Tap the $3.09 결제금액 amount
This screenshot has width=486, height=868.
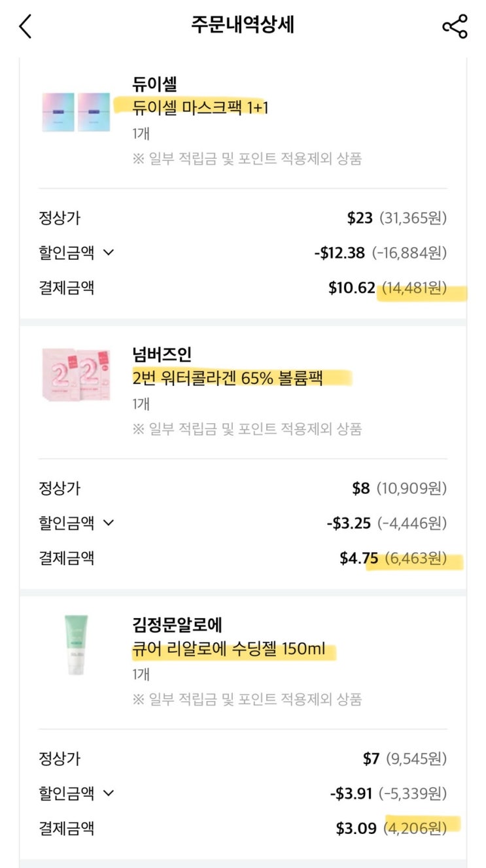356,829
